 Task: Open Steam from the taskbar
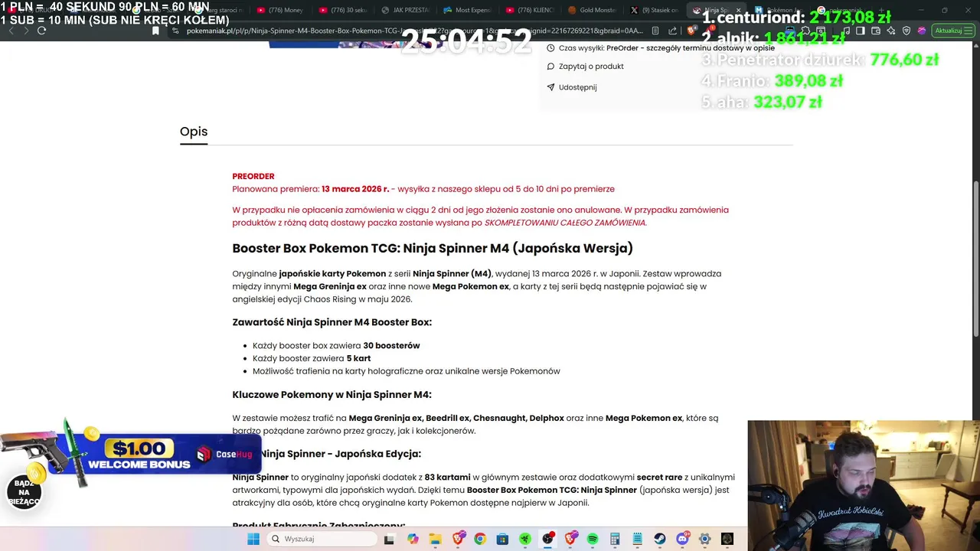click(x=660, y=540)
